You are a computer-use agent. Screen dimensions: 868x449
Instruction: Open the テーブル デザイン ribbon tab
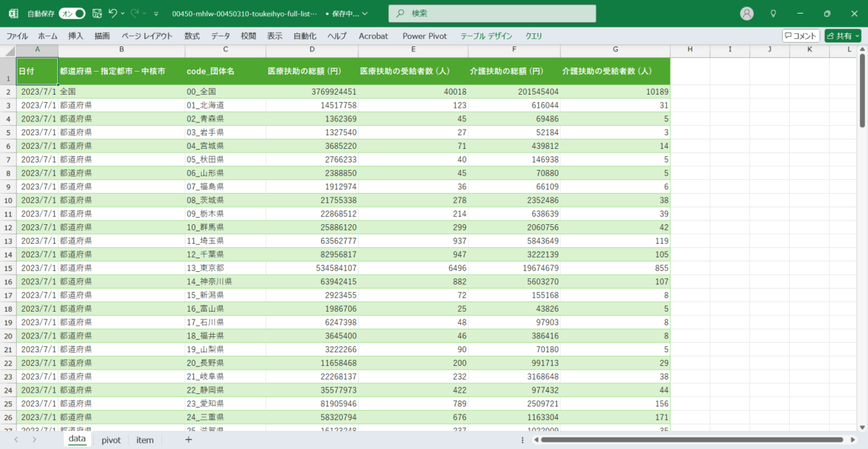[x=486, y=35]
